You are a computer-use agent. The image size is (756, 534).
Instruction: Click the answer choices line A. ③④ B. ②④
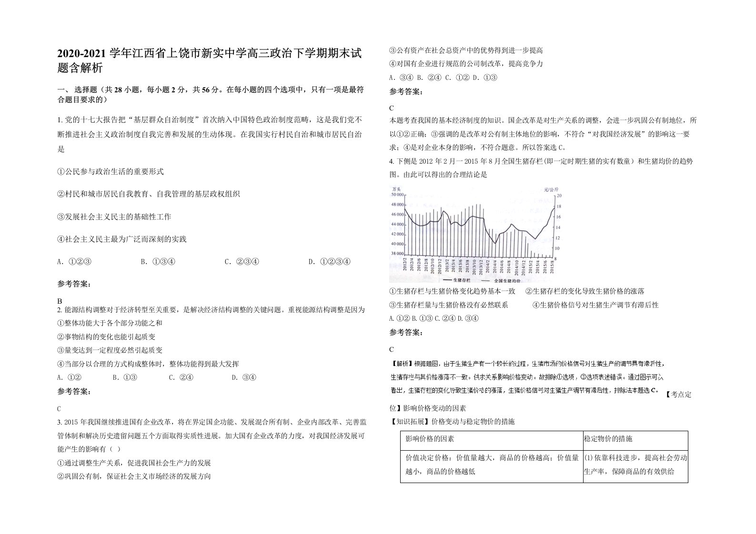tap(443, 78)
